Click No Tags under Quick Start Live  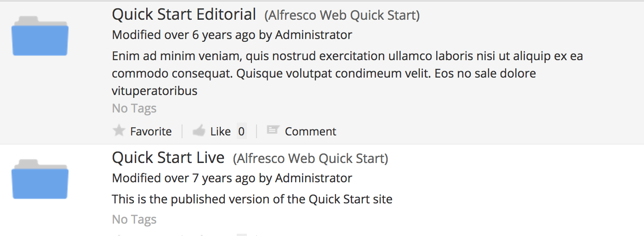(x=134, y=219)
